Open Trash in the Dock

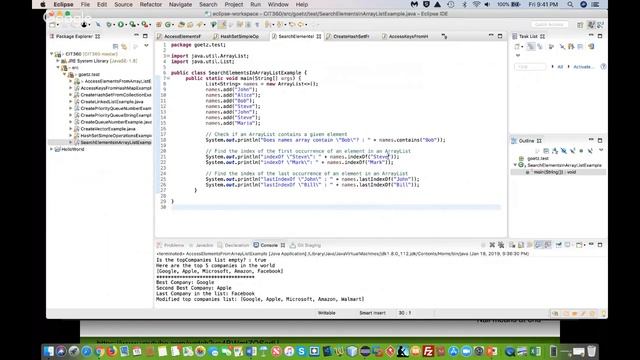pyautogui.click(x=591, y=351)
